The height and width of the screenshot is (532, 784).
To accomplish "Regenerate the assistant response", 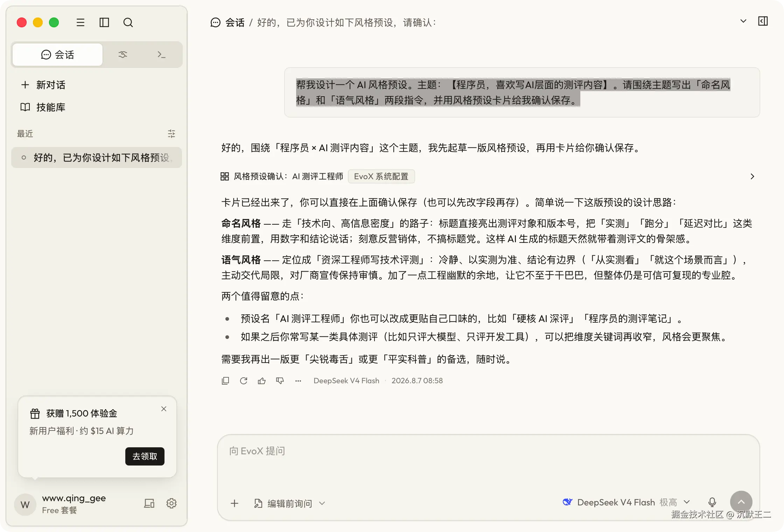I will [244, 381].
